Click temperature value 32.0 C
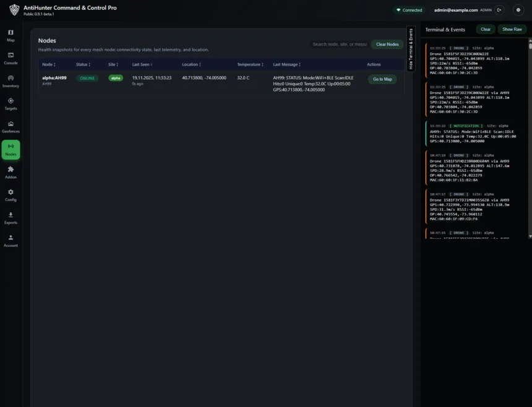This screenshot has width=532, height=407. (243, 78)
